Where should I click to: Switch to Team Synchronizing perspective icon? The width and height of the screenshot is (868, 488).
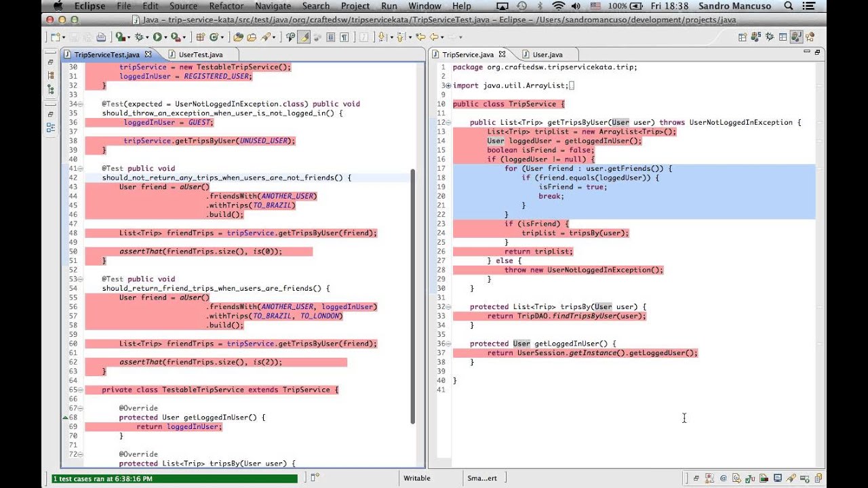coord(755,37)
